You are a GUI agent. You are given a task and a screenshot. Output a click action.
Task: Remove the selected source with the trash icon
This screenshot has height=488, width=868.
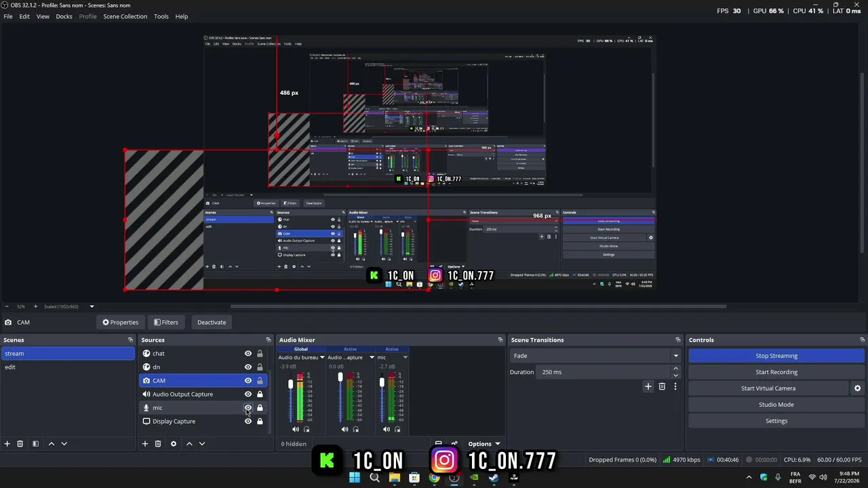(x=158, y=443)
